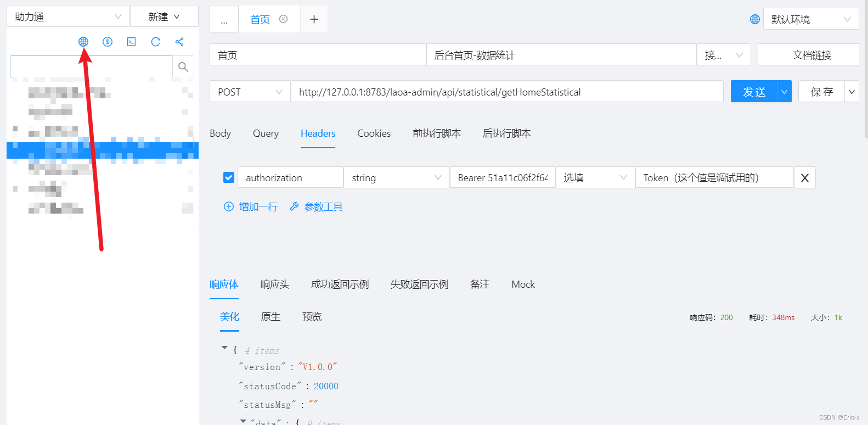The width and height of the screenshot is (868, 425).
Task: Collapse the root JSON object
Action: point(224,348)
